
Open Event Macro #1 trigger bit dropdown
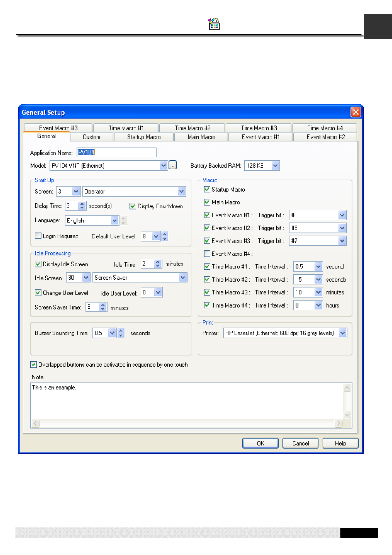click(342, 215)
